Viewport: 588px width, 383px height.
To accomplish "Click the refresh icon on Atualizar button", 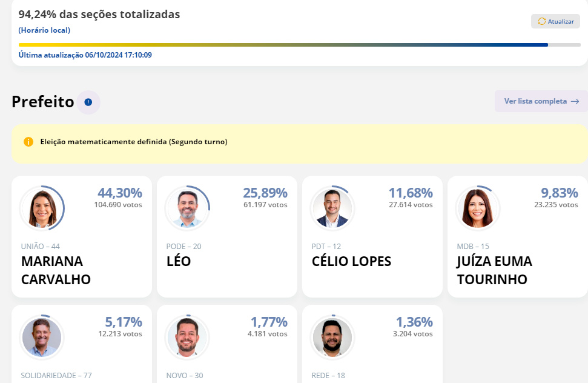I will (x=543, y=21).
